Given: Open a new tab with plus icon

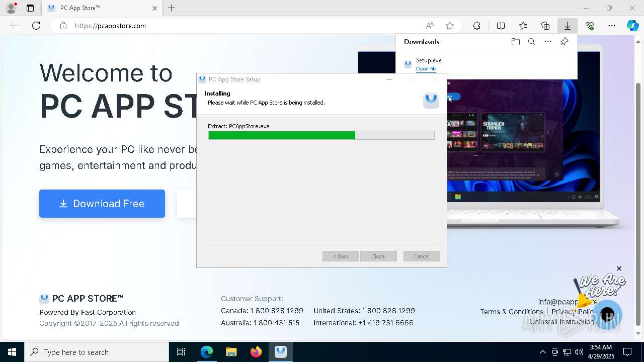Looking at the screenshot, I should pos(172,8).
